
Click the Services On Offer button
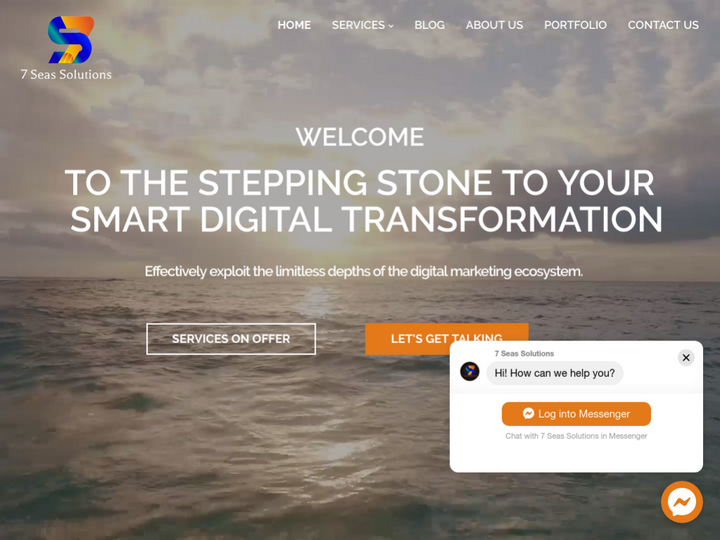point(231,339)
